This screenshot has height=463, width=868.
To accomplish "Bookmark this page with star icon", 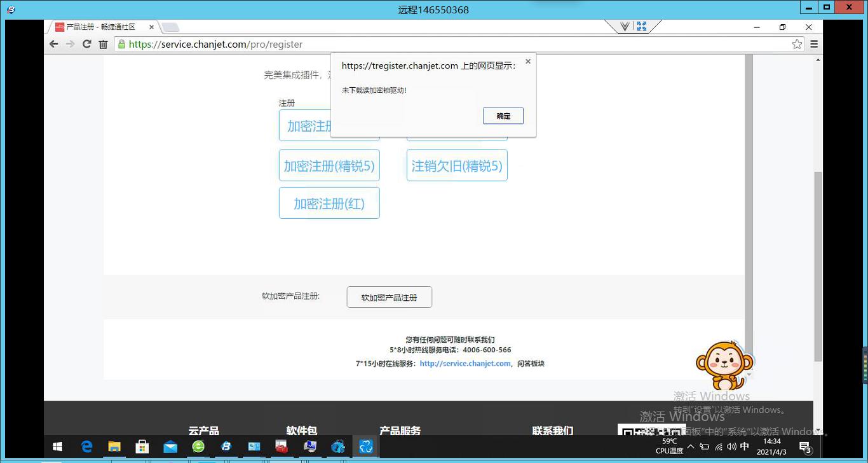I will [797, 44].
